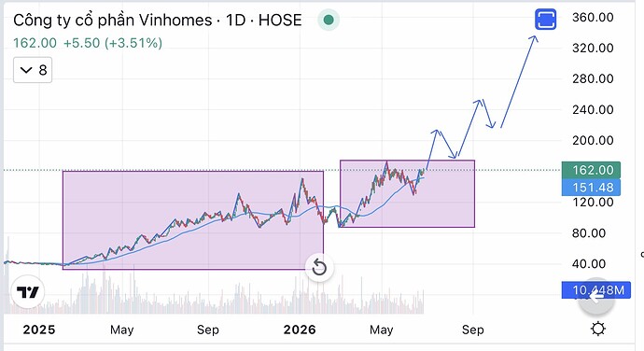The image size is (644, 351).
Task: Click the 2026 label on time axis
Action: tap(300, 330)
